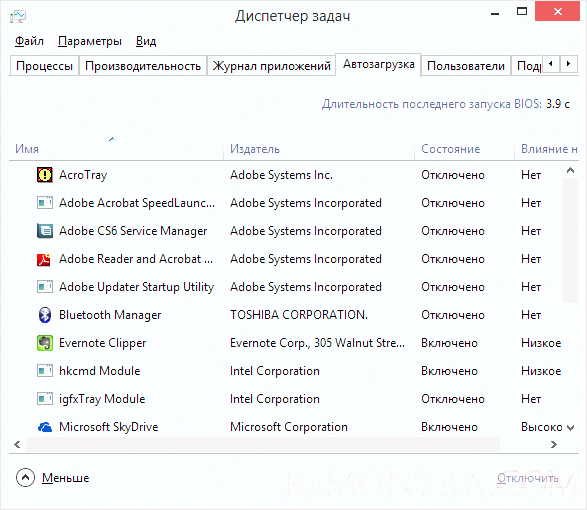Click Низкое impact of Evernote Clipper
This screenshot has width=587, height=510.
coord(541,343)
